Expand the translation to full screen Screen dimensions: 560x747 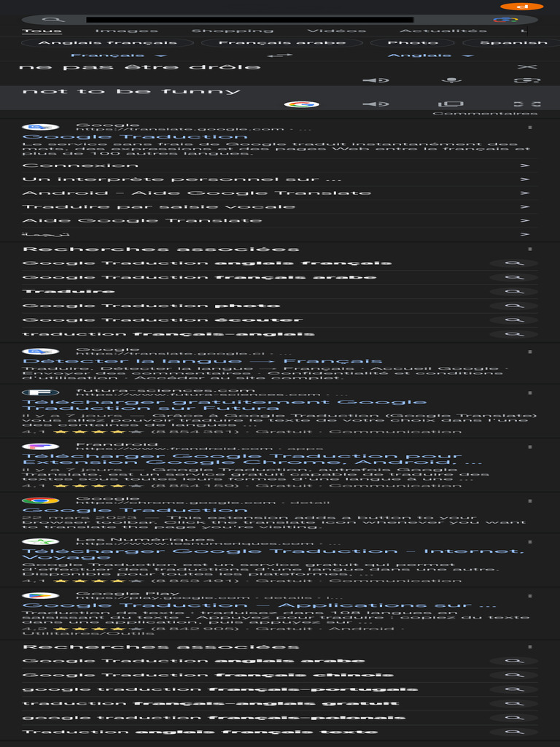coord(527,104)
